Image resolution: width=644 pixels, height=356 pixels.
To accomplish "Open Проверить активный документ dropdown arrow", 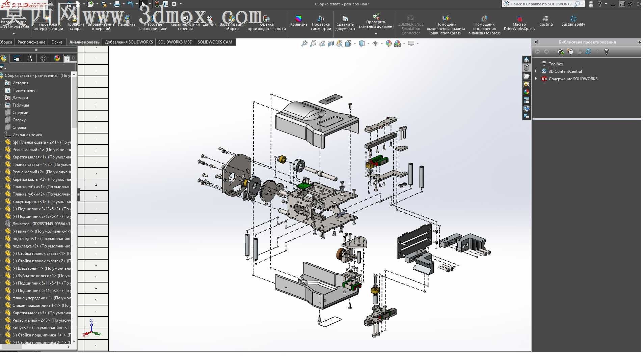I will 376,34.
